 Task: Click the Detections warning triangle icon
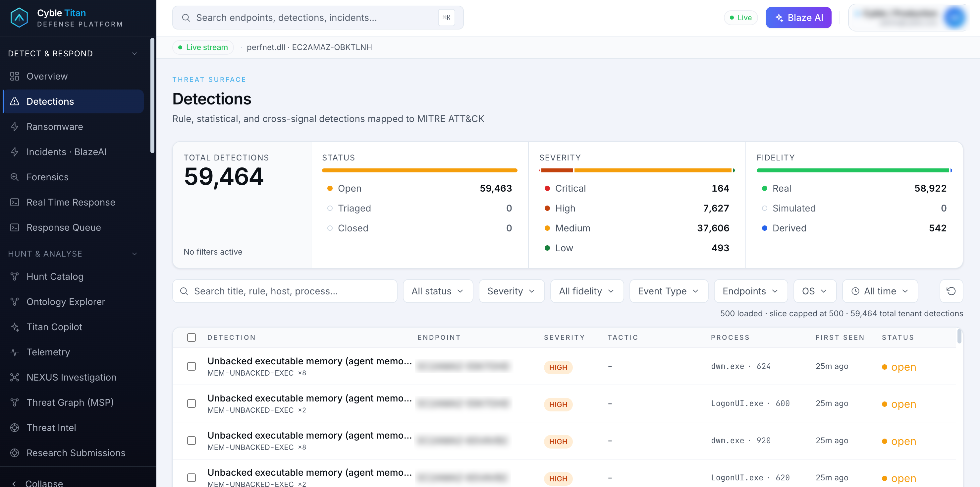[15, 101]
